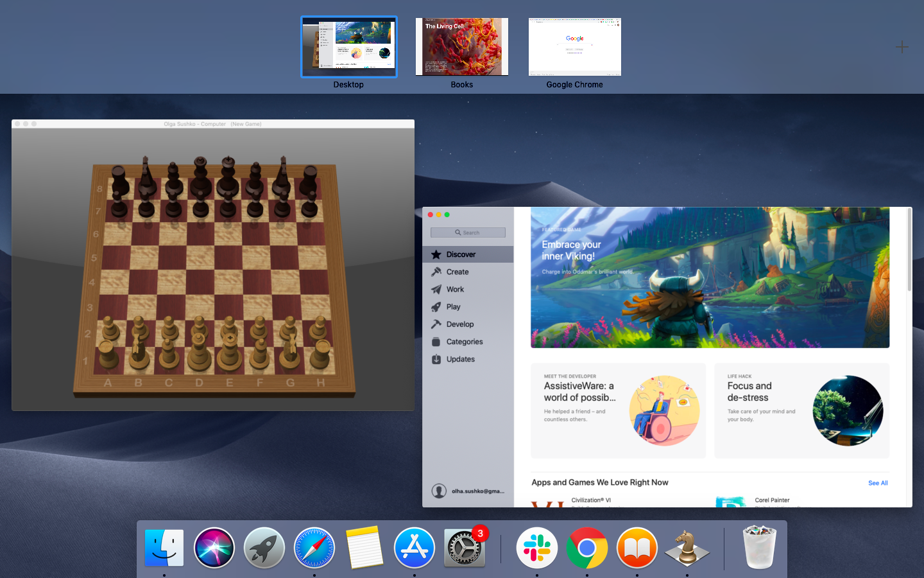
Task: Open the Work section label
Action: point(455,289)
